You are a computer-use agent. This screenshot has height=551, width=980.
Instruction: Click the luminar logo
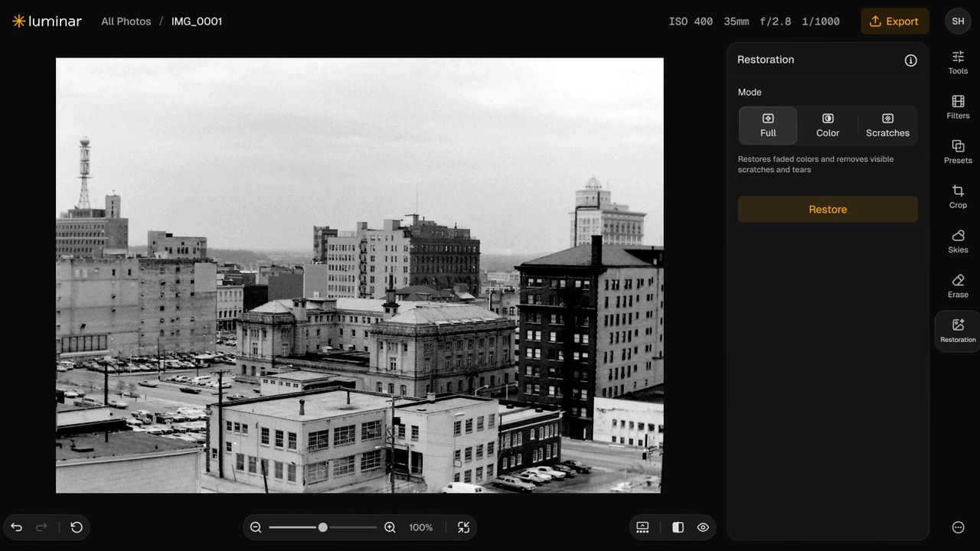tap(47, 21)
